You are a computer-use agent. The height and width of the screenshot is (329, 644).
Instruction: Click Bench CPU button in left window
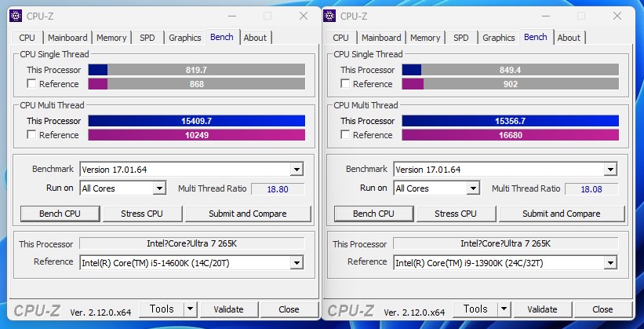click(x=60, y=214)
